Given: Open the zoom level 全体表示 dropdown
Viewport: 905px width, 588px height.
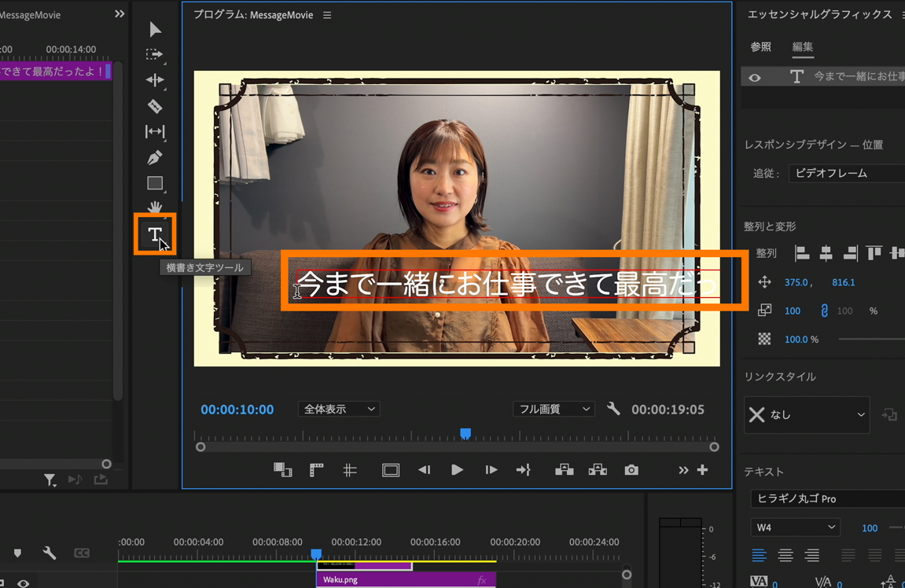Looking at the screenshot, I should (339, 409).
